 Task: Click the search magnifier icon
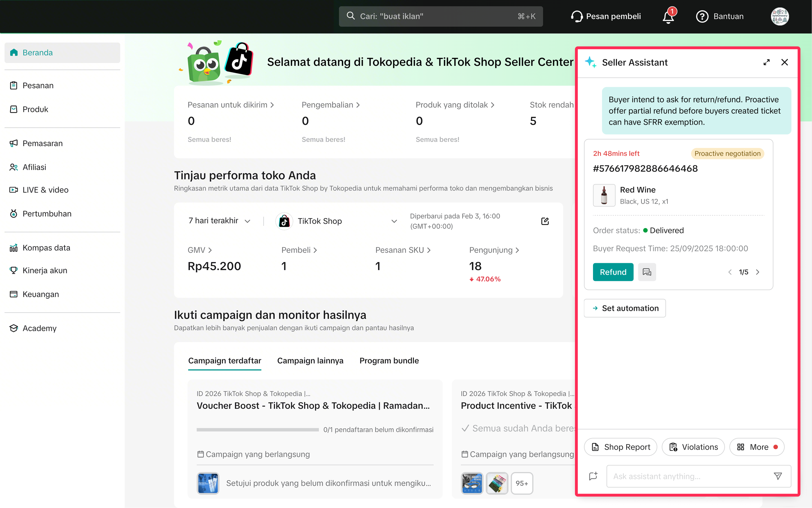pyautogui.click(x=350, y=16)
